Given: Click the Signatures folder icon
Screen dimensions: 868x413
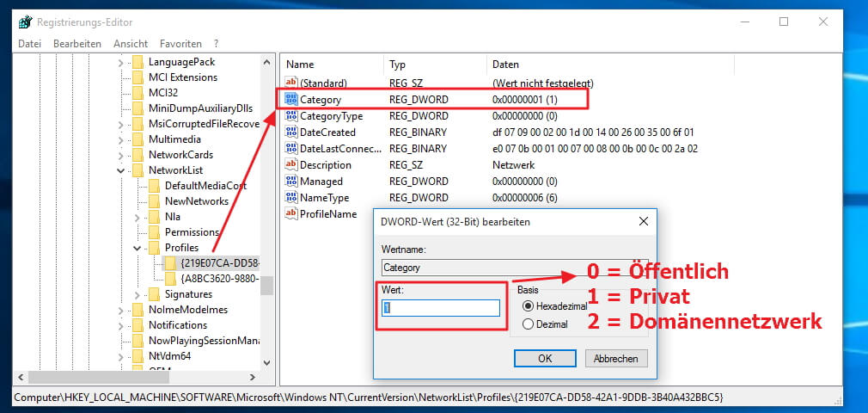Looking at the screenshot, I should click(155, 293).
